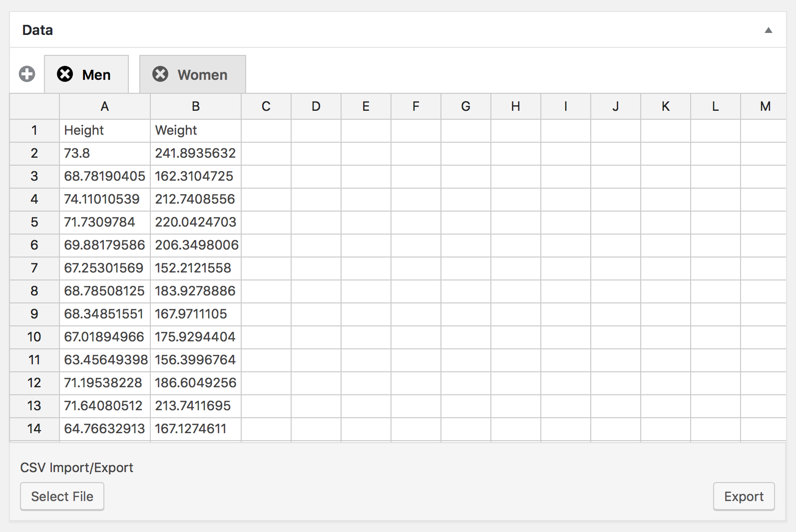Screen dimensions: 796x532
Task: Select column A header
Action: [105, 106]
